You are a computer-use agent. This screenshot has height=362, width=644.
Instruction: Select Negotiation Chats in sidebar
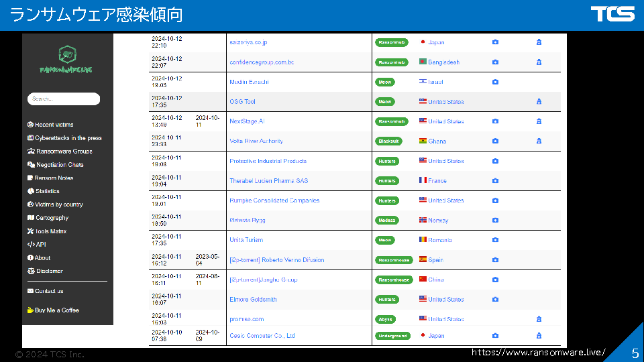[x=59, y=165]
